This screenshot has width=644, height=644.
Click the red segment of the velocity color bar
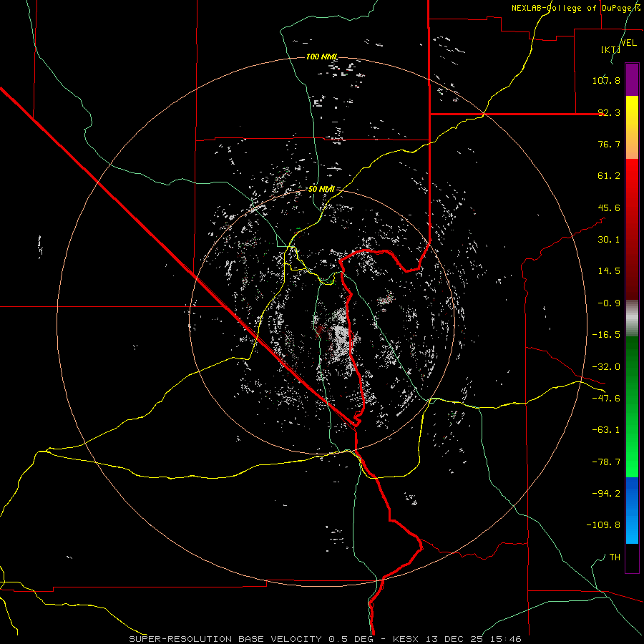(632, 229)
